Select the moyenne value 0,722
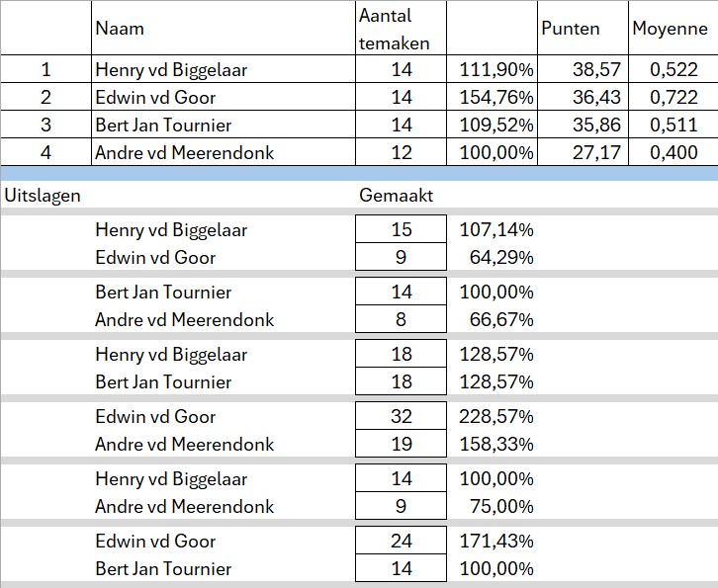 click(673, 97)
